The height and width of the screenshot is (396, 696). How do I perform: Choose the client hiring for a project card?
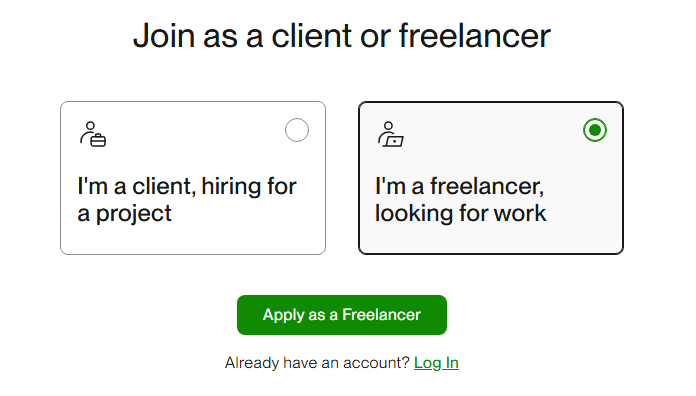coord(193,178)
